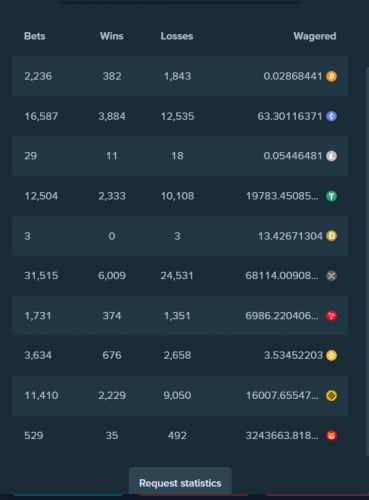Click the scrollbar beside the statistics table

click(x=367, y=261)
